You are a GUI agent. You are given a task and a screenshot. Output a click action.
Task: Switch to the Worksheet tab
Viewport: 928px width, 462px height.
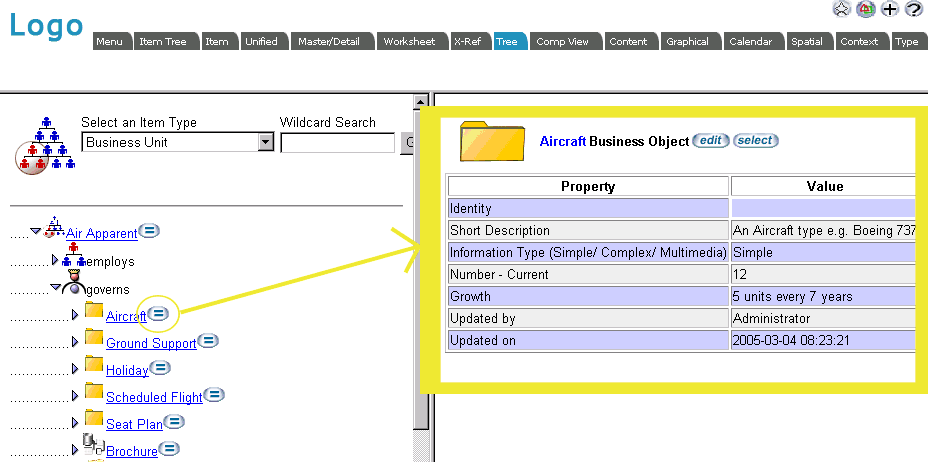click(x=409, y=42)
